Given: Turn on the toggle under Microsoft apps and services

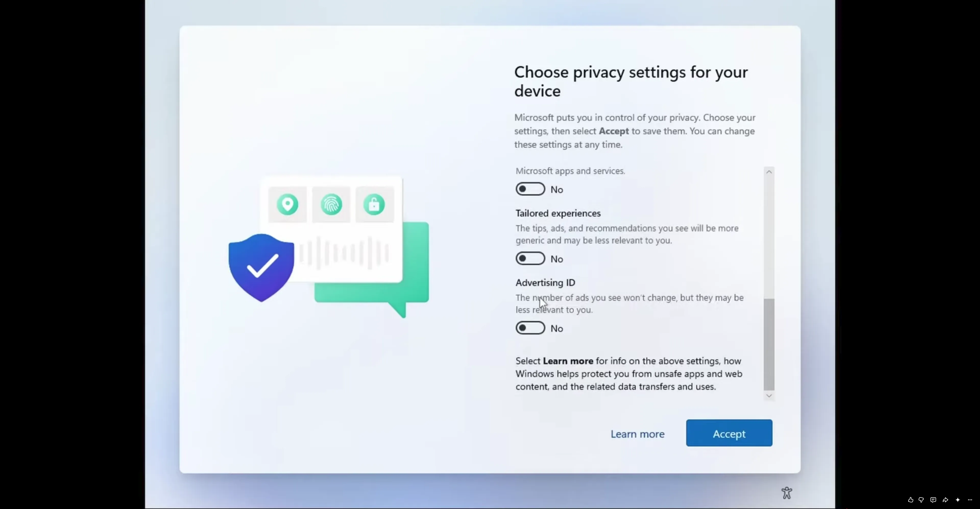Looking at the screenshot, I should pyautogui.click(x=530, y=189).
